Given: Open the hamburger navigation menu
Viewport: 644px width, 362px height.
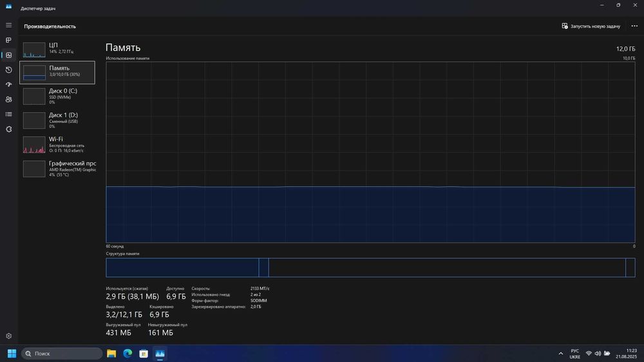Looking at the screenshot, I should [8, 25].
